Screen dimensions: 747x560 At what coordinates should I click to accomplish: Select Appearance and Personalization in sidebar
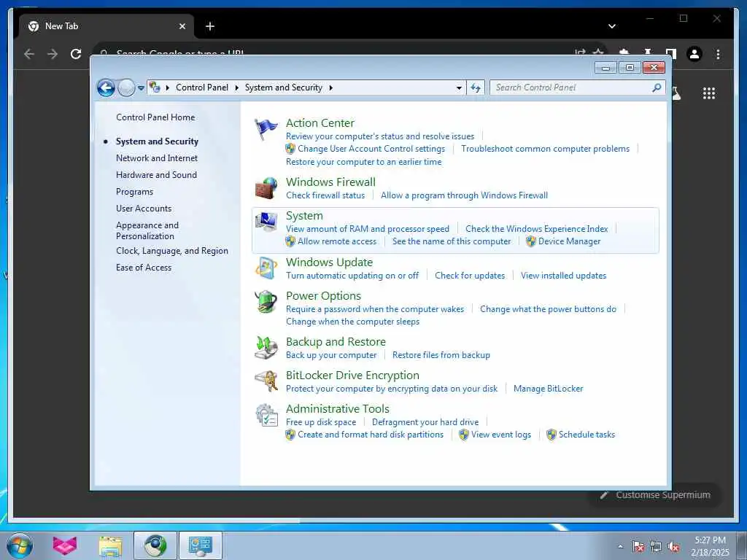click(147, 230)
